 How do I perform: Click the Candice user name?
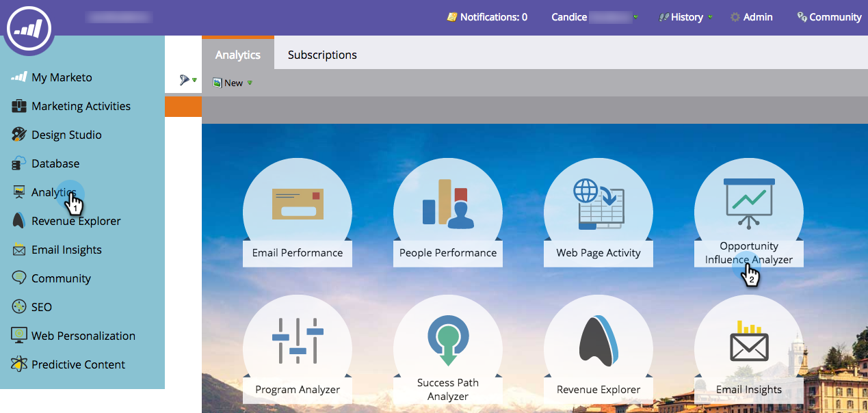[569, 17]
